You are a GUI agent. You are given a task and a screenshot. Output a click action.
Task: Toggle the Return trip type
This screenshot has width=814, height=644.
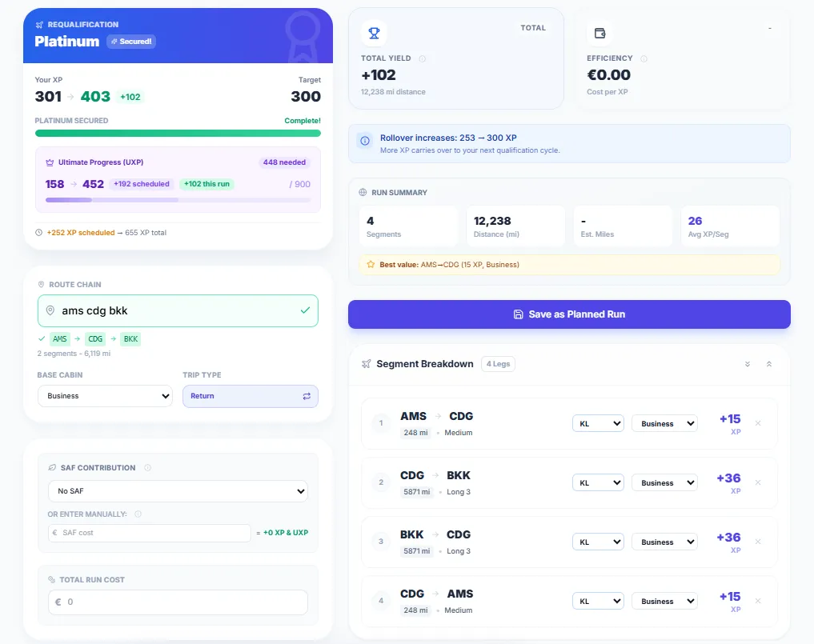[x=251, y=396]
